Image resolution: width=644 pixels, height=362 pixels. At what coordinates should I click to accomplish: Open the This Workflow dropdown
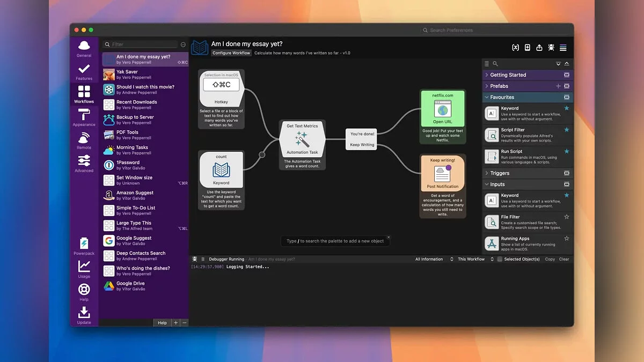click(475, 259)
